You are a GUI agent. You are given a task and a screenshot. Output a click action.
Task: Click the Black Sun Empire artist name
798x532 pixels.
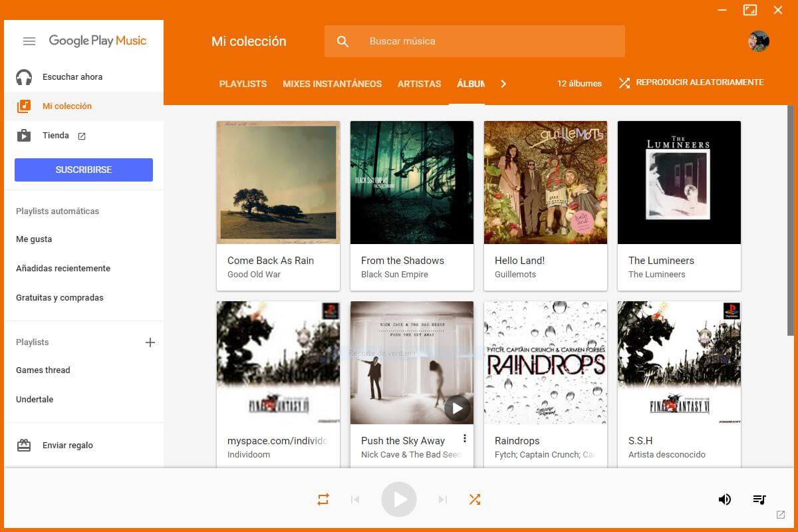pos(394,275)
